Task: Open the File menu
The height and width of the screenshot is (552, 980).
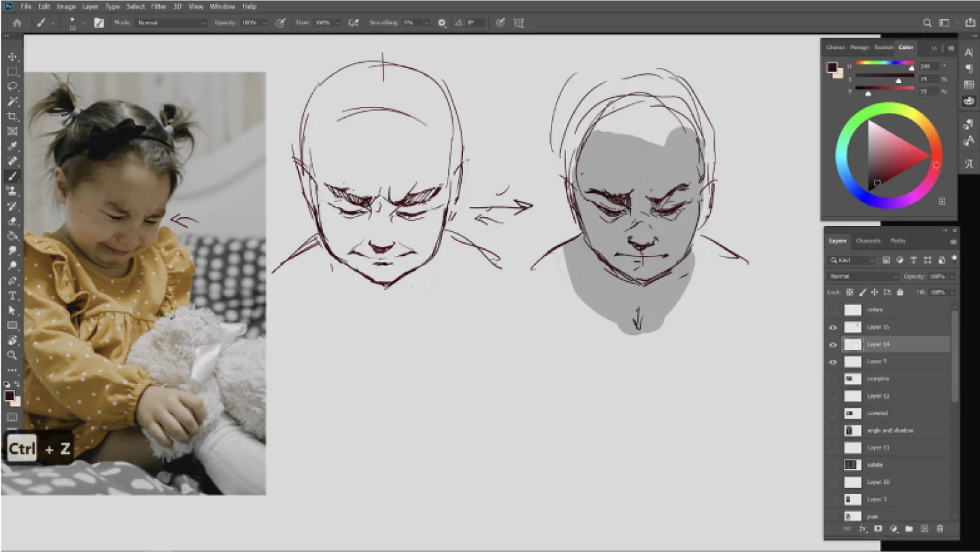Action: coord(26,6)
